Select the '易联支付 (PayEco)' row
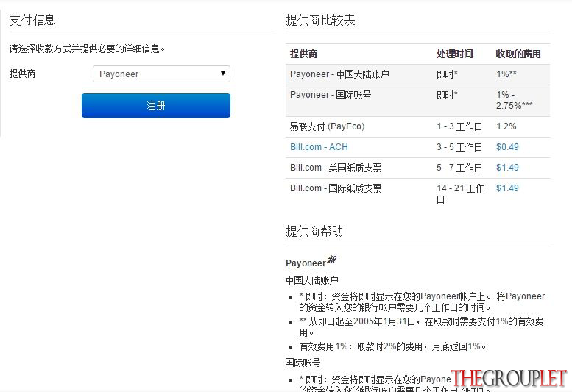This screenshot has width=572, height=392. [x=417, y=126]
